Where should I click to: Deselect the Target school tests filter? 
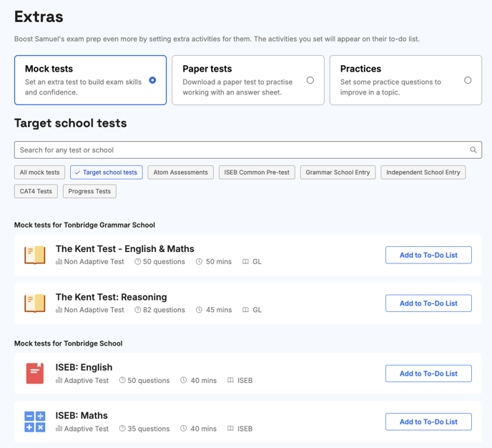coord(106,172)
